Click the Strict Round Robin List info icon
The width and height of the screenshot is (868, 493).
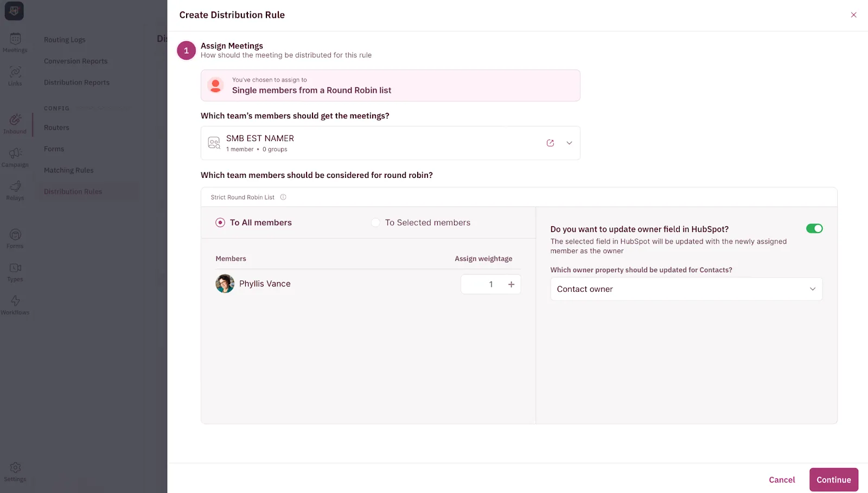(x=283, y=197)
